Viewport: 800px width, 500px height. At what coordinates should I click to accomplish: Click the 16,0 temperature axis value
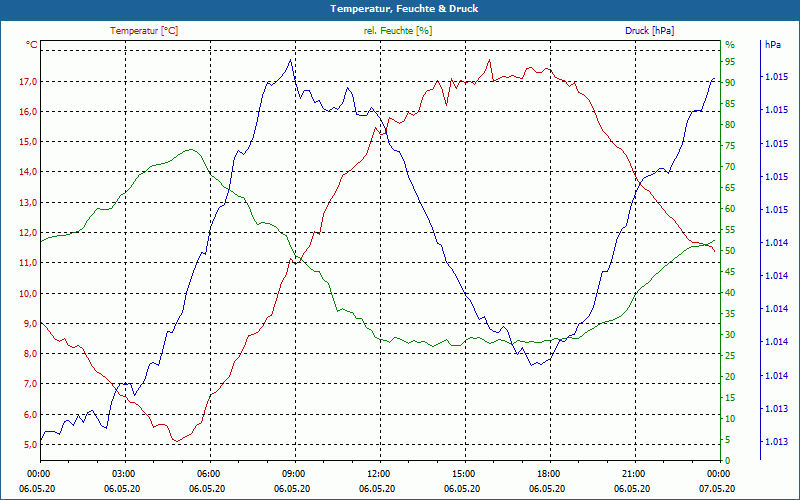pos(28,112)
